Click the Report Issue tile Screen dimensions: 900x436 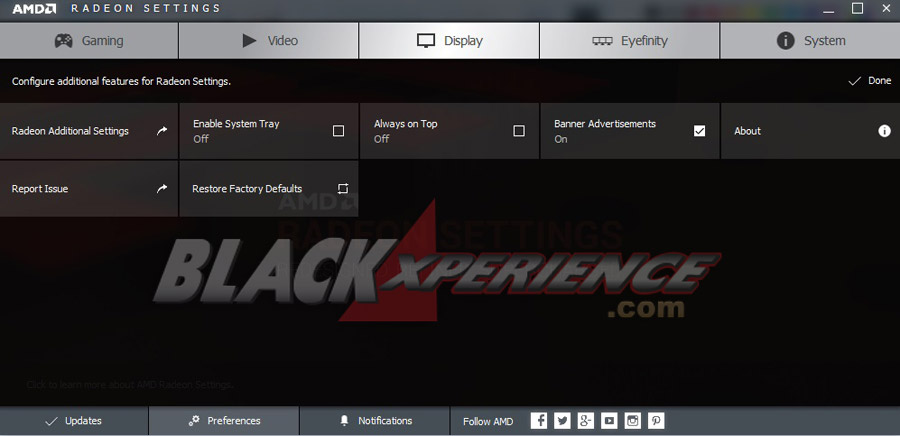(89, 189)
